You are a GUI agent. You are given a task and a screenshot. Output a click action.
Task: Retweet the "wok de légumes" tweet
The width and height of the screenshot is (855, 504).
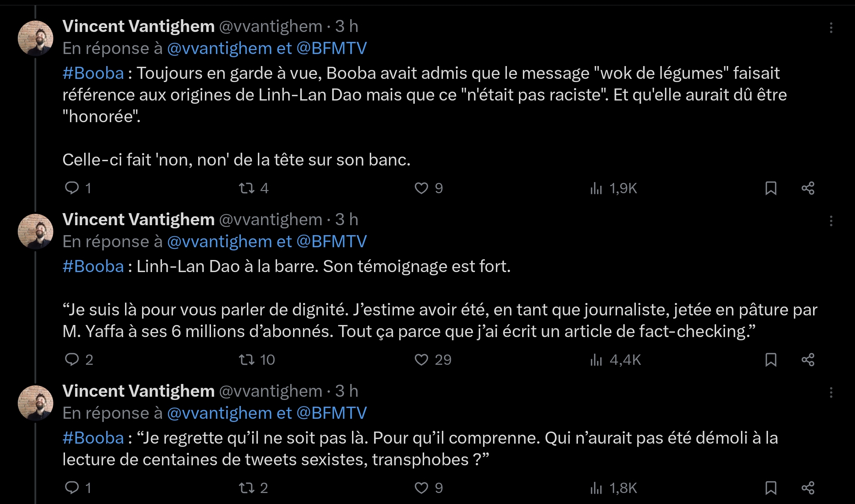[247, 188]
